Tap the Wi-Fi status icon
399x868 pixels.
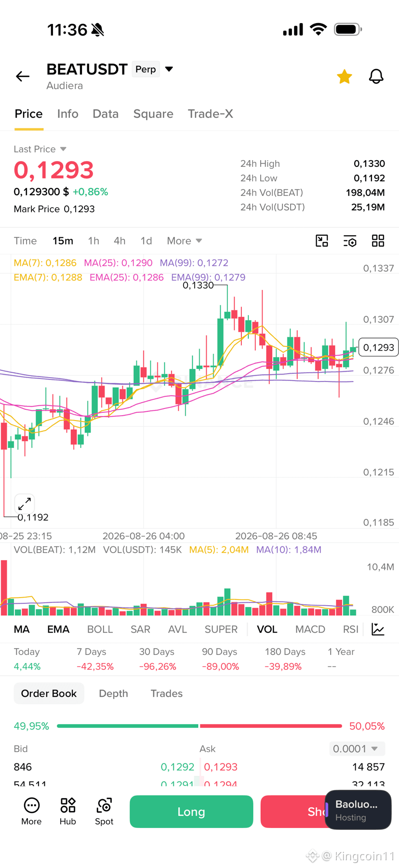tap(318, 29)
